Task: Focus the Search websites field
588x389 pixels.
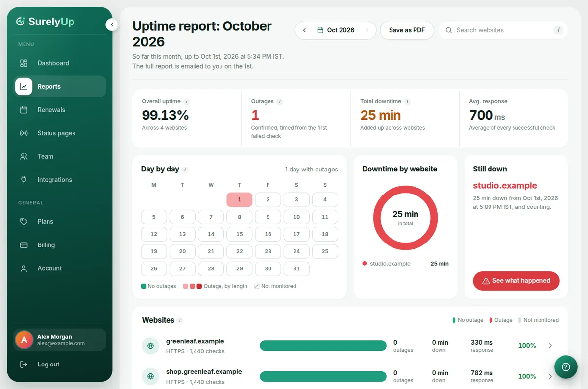Action: [x=503, y=30]
